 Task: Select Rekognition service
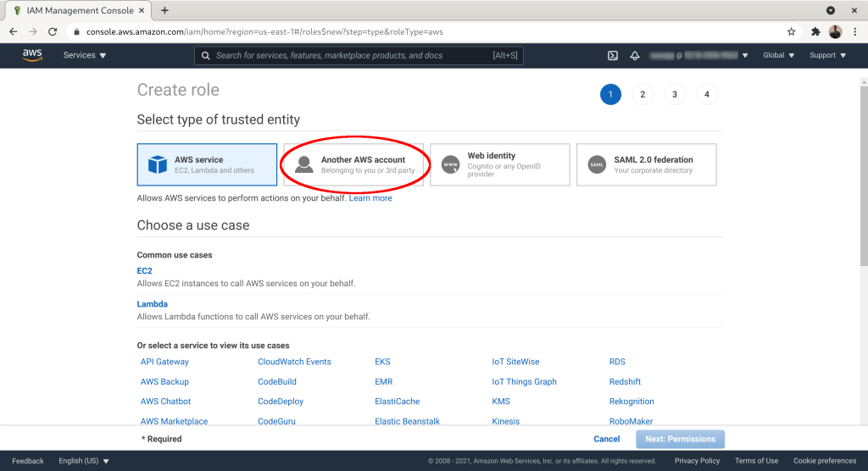point(632,402)
